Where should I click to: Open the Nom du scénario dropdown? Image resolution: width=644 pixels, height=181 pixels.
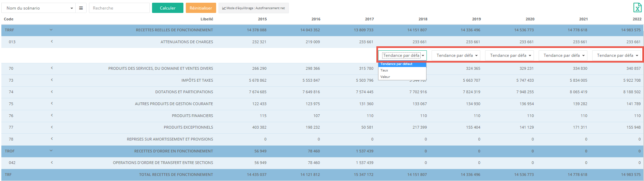click(39, 8)
